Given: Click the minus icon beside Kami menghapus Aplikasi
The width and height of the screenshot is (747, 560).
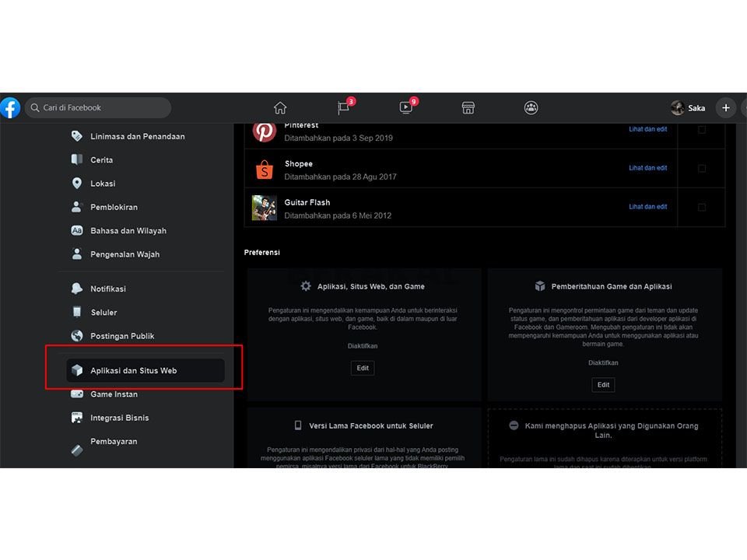Looking at the screenshot, I should (x=514, y=425).
